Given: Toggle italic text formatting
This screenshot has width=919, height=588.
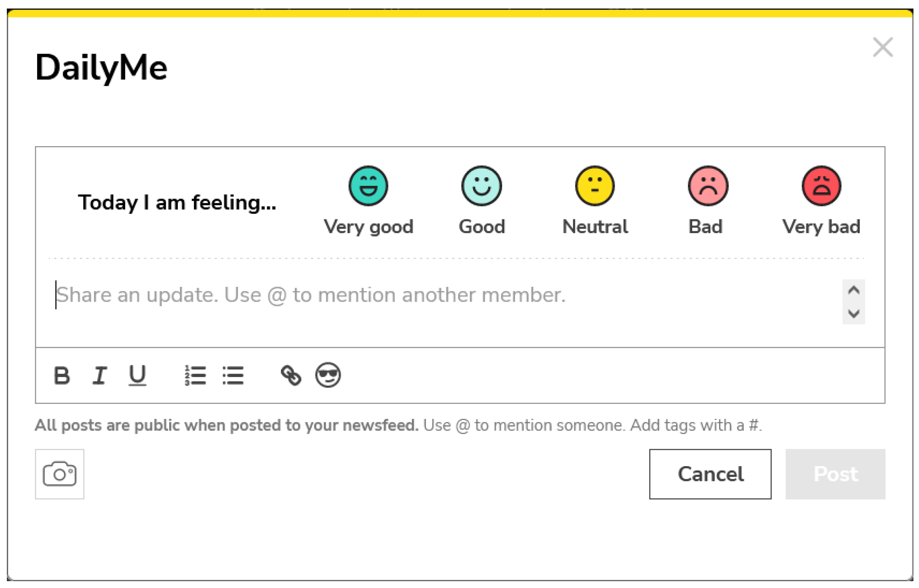Looking at the screenshot, I should click(100, 376).
